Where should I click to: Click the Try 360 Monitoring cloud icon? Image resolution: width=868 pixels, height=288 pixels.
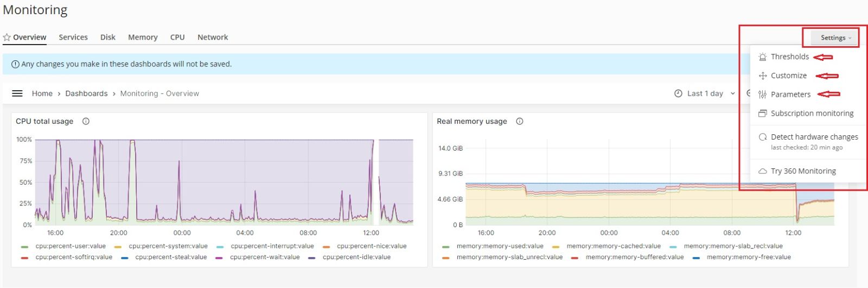pyautogui.click(x=762, y=171)
